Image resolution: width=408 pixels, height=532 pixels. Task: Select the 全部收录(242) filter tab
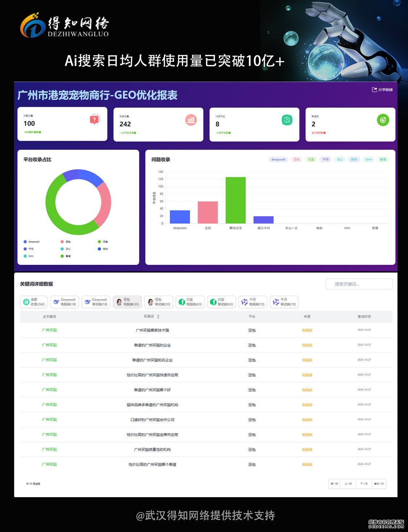point(34,302)
